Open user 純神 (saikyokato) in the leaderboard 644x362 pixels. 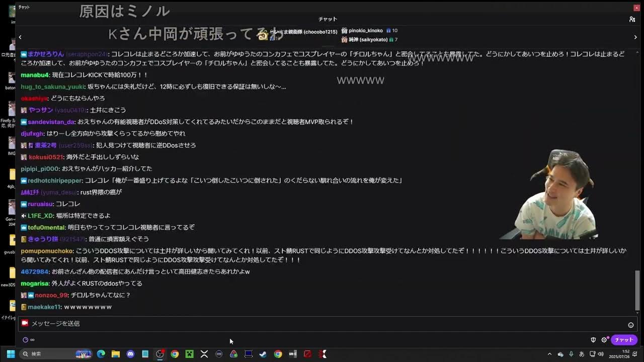point(368,40)
